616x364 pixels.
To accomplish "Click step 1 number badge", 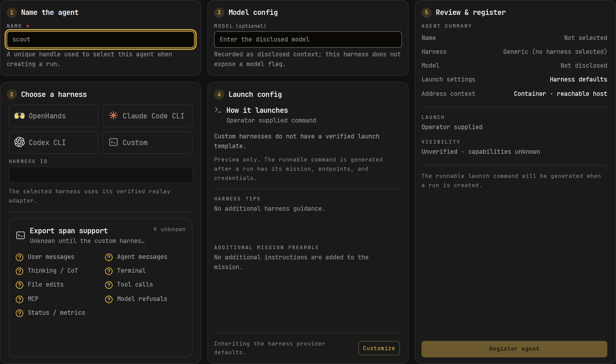I will pos(12,13).
